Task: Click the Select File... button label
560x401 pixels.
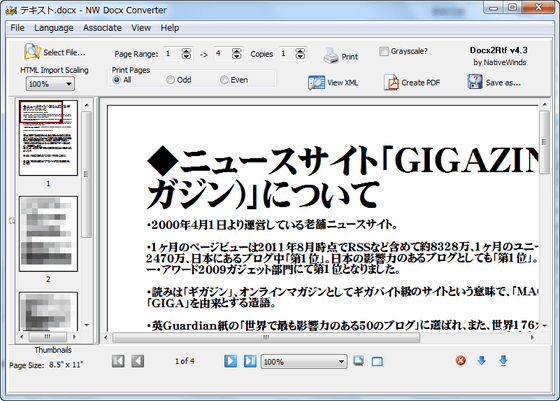Action: click(x=64, y=52)
